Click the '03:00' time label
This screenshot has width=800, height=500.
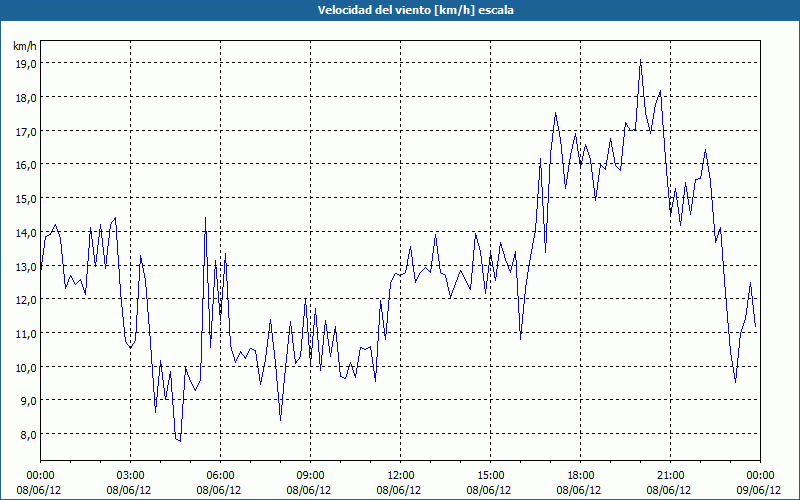(x=131, y=476)
